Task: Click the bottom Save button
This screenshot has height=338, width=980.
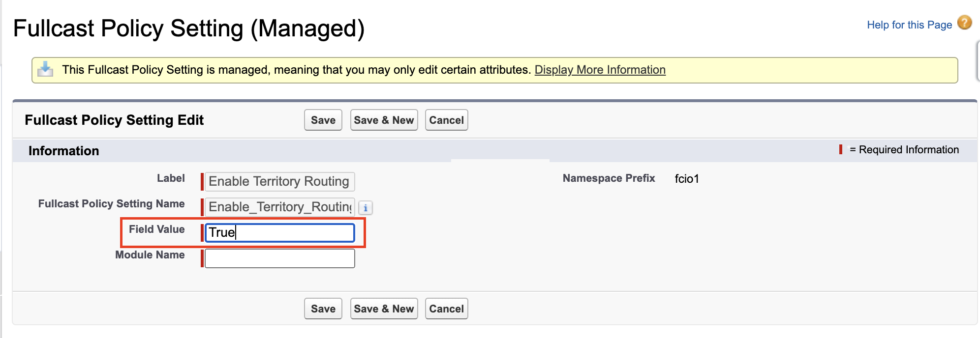Action: pos(323,309)
